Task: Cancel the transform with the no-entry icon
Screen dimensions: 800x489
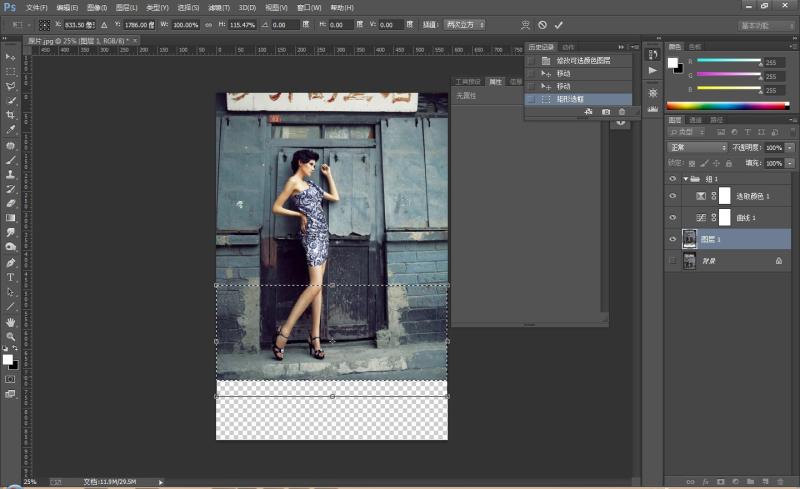Action: [x=542, y=25]
